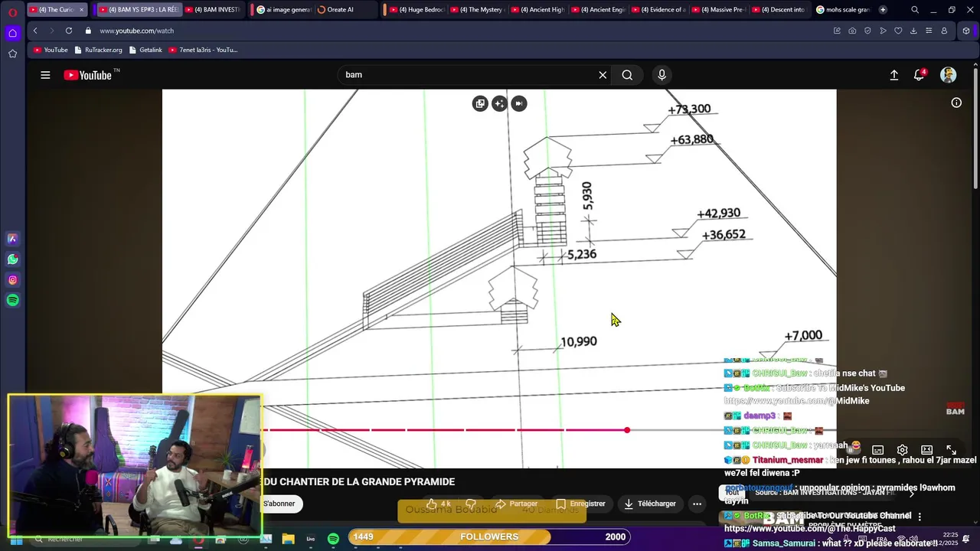Image resolution: width=980 pixels, height=551 pixels.
Task: Clear the search field containing 'bam'
Action: [603, 75]
